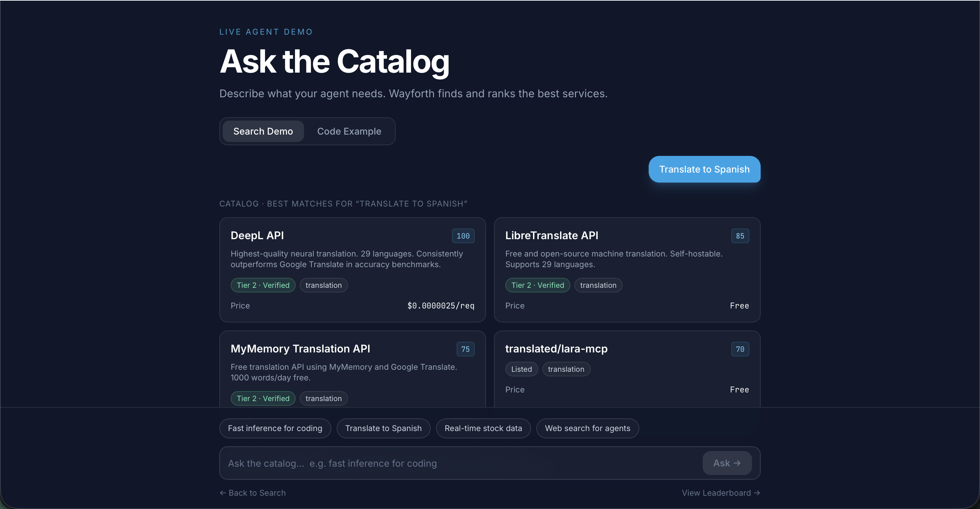Image resolution: width=980 pixels, height=509 pixels.
Task: Choose the Fast inference for coding suggestion
Action: pyautogui.click(x=275, y=428)
